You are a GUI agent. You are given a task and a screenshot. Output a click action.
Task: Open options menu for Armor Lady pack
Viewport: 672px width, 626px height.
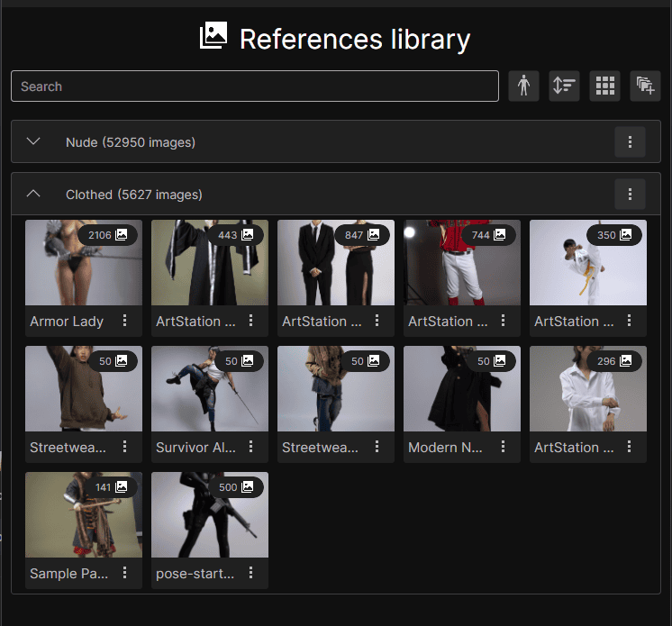click(x=125, y=322)
